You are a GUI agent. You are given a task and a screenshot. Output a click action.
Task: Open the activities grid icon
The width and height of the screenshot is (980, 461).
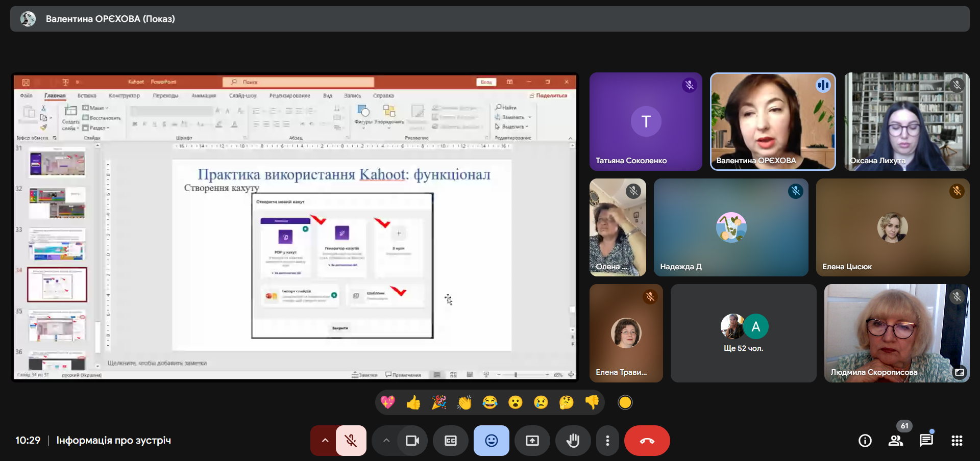coord(957,441)
